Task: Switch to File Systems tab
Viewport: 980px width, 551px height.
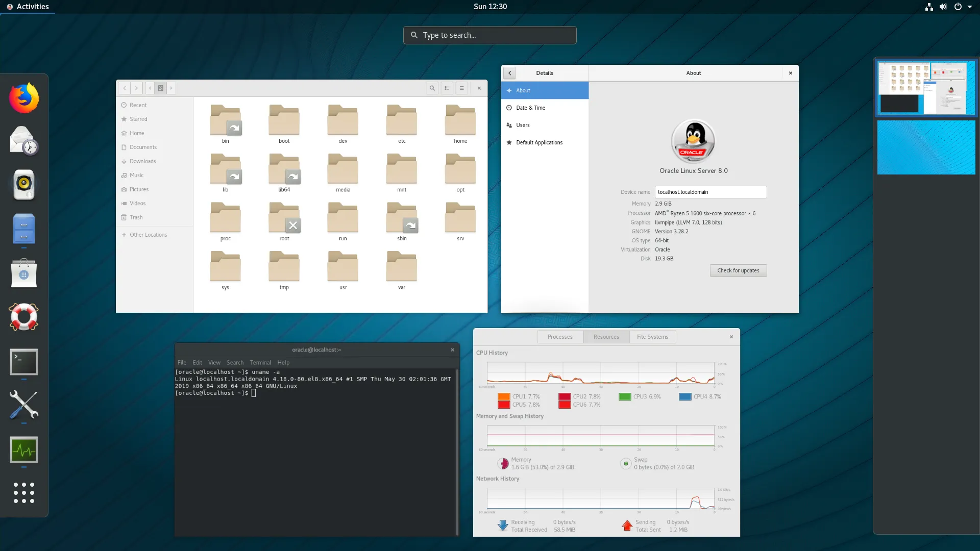Action: pos(652,337)
